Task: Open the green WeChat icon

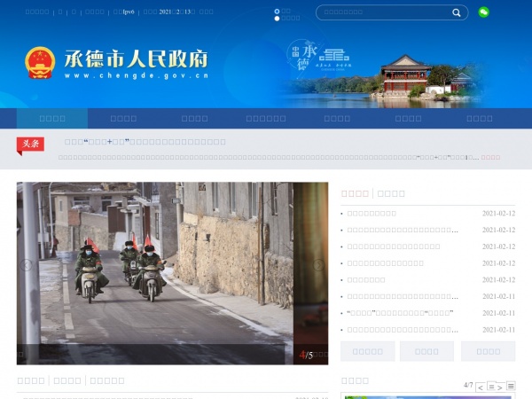Action: (x=483, y=12)
